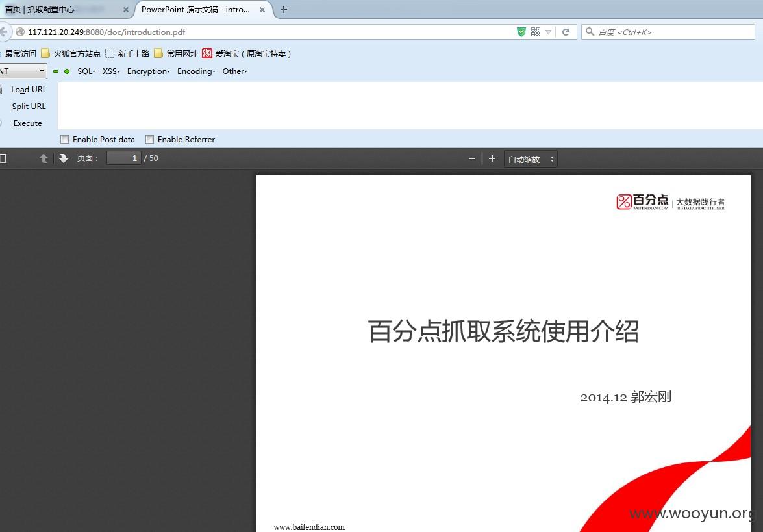
Task: Select the PowerPoint 演示文稿 tab
Action: tap(195, 10)
